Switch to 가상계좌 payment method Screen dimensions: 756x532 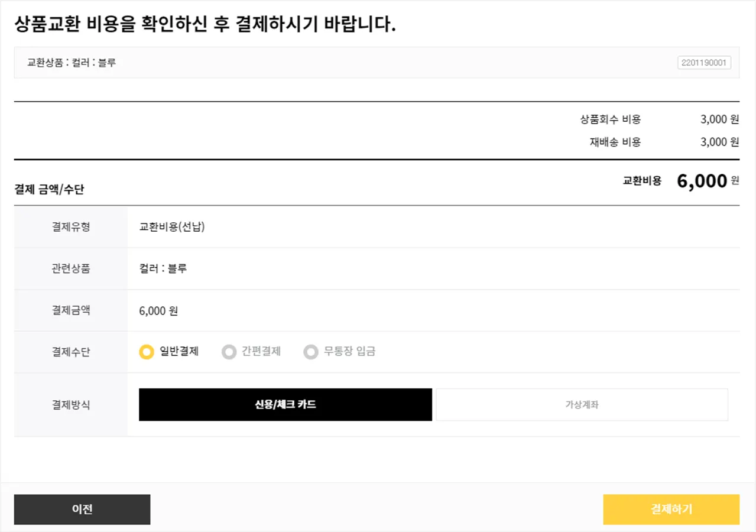tap(582, 405)
